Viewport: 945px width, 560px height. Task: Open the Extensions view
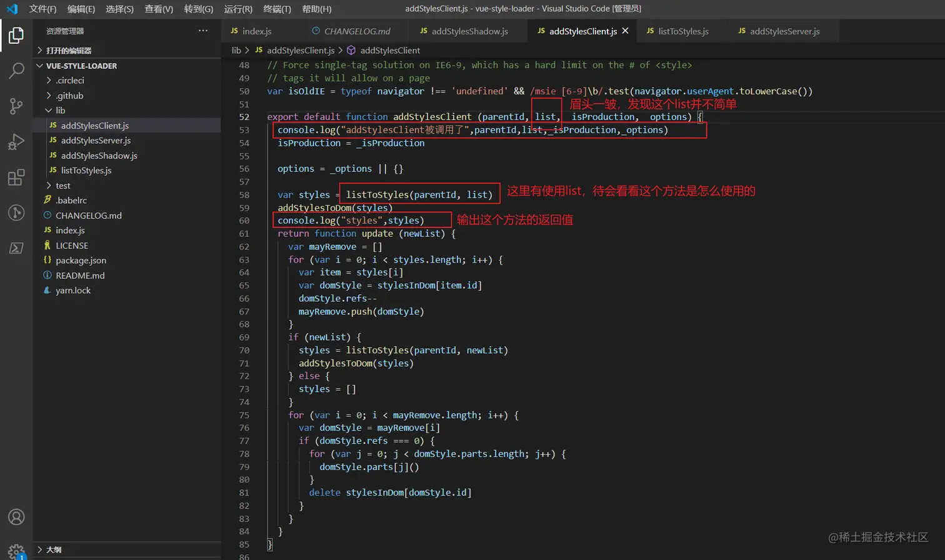(x=16, y=177)
